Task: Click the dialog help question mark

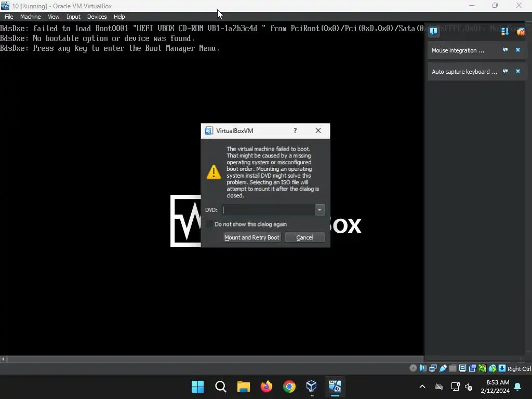Action: coord(295,130)
